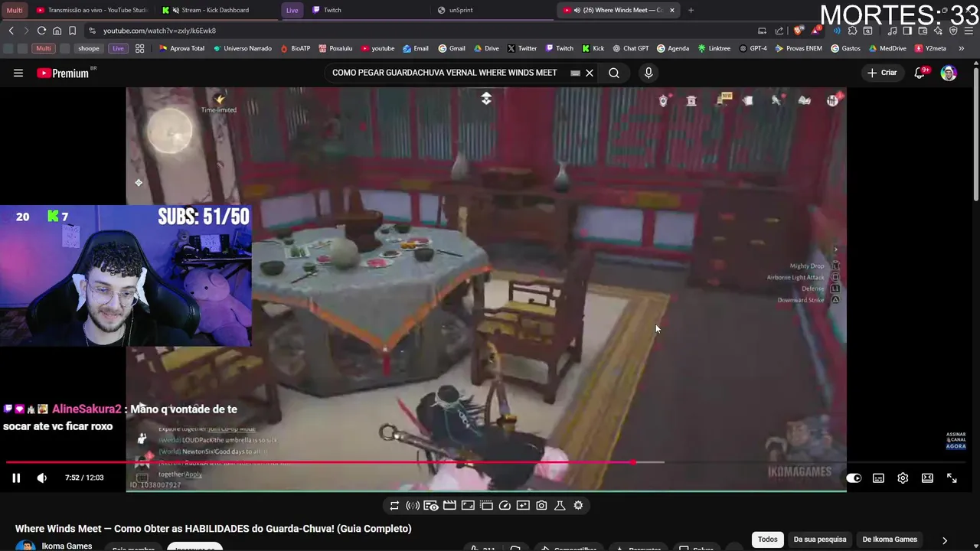This screenshot has width=980, height=551.
Task: Mute the video volume
Action: [x=41, y=478]
